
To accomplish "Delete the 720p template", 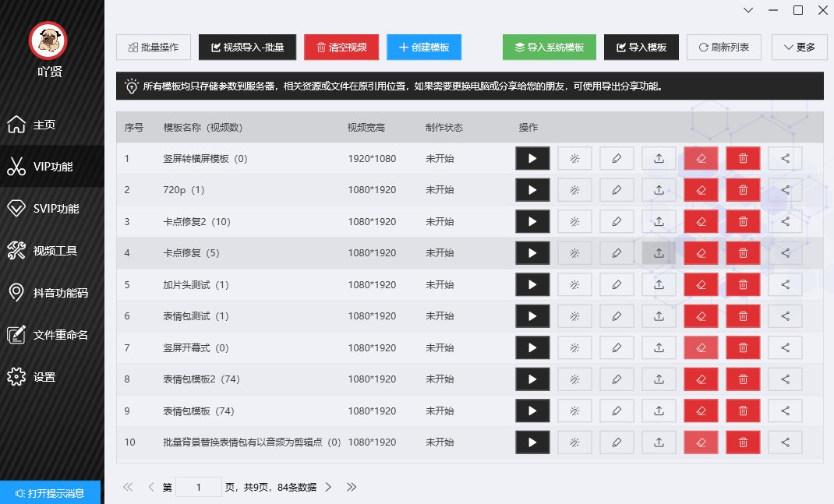I will (x=743, y=190).
